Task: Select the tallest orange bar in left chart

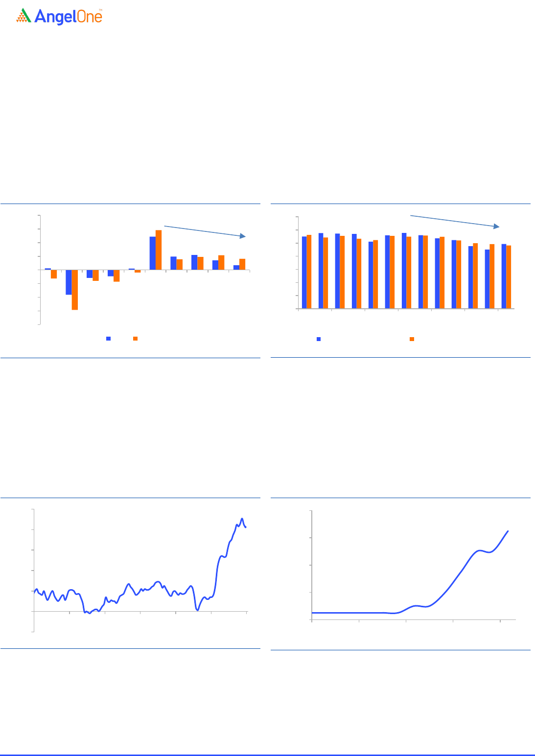Action: point(159,250)
